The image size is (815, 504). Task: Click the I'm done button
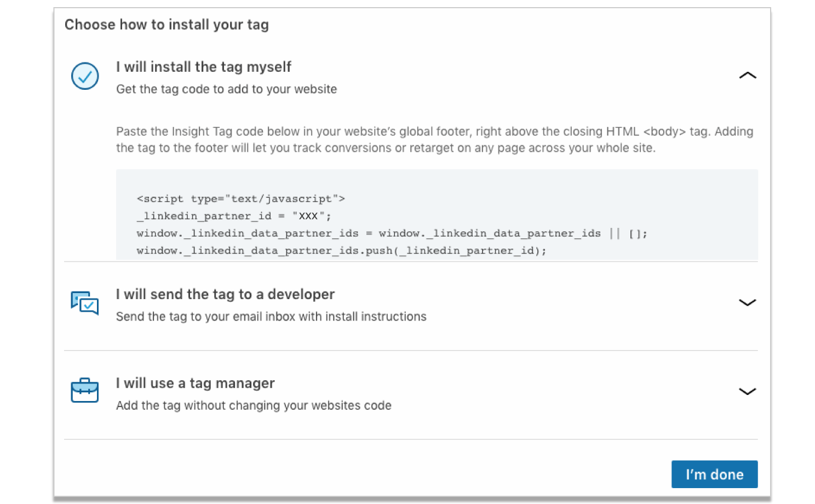tap(714, 474)
